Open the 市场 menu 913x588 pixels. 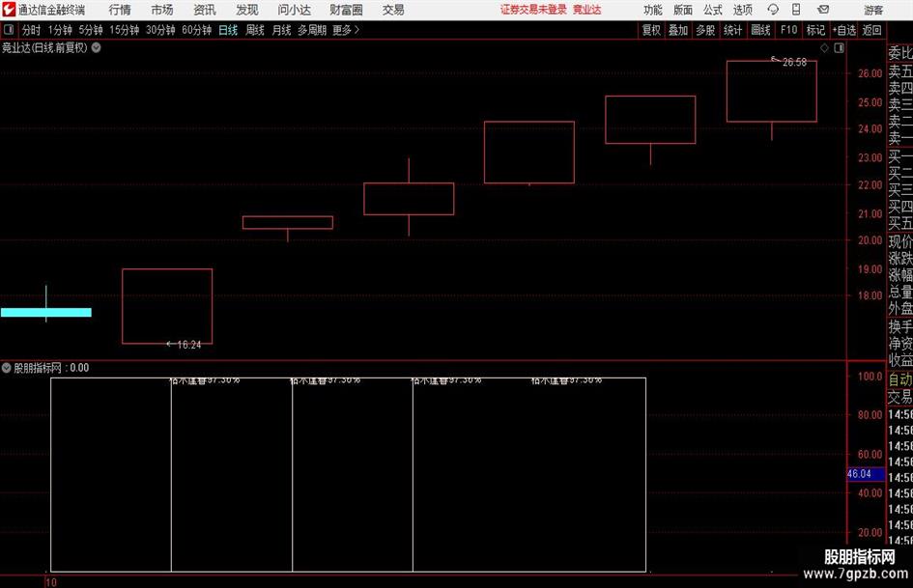tap(162, 10)
